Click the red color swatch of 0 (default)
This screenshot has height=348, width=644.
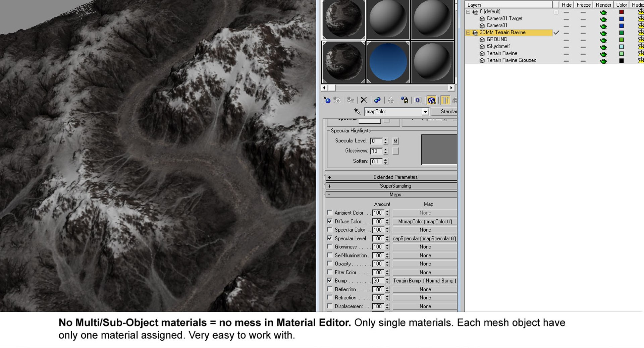click(622, 12)
